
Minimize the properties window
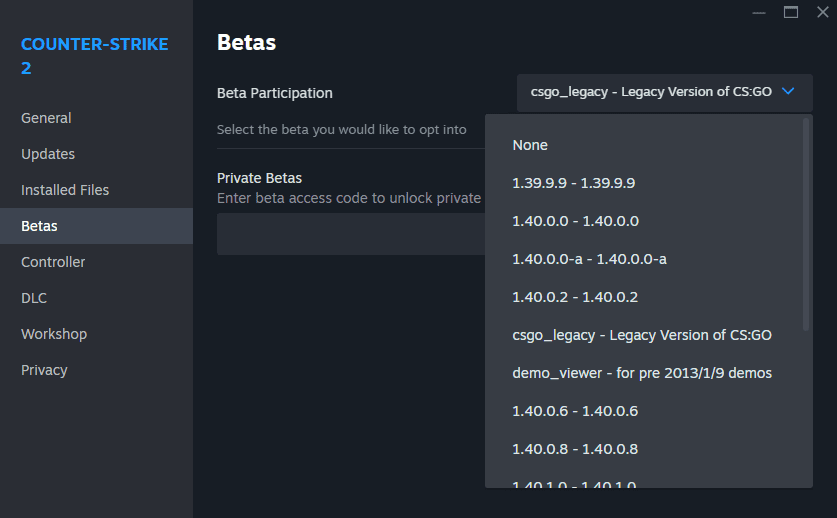760,12
